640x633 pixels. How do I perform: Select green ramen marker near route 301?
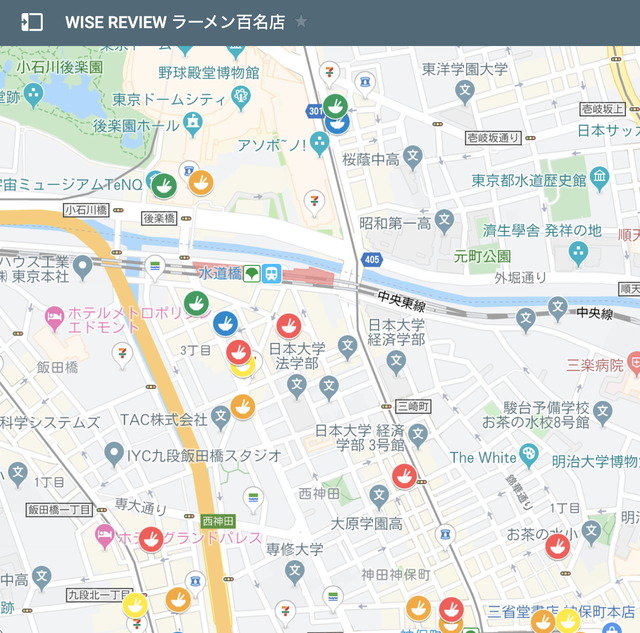point(336,106)
